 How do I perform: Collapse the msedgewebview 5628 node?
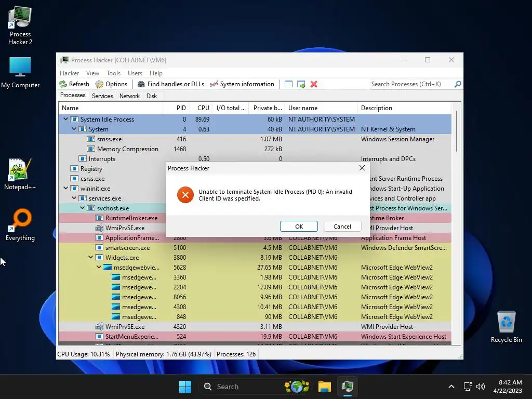click(99, 267)
